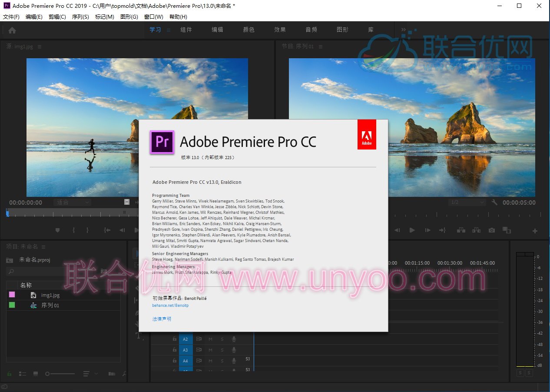The image size is (550, 392).
Task: Click the pink label swatch for img1.jpg
Action: click(12, 295)
